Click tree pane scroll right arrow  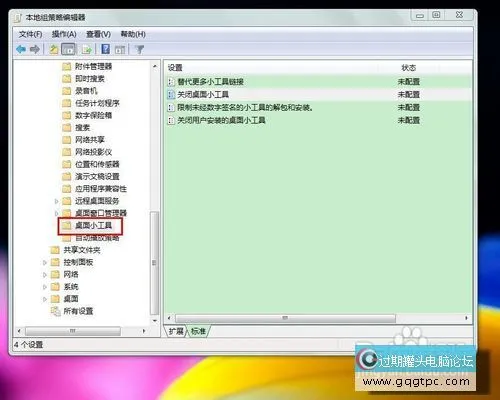pos(144,331)
